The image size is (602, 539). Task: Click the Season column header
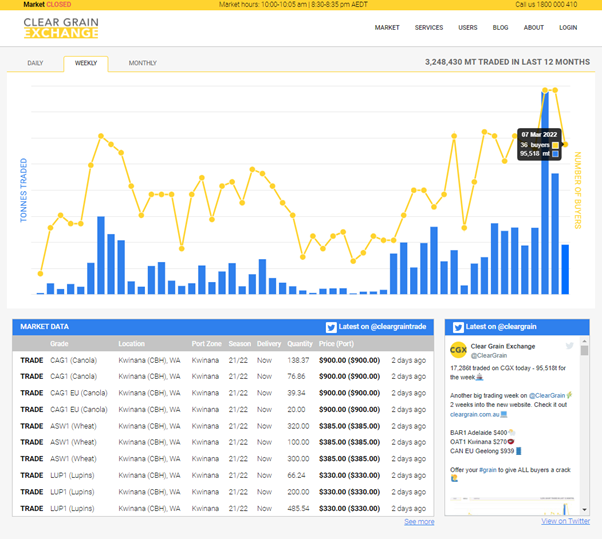click(x=240, y=344)
